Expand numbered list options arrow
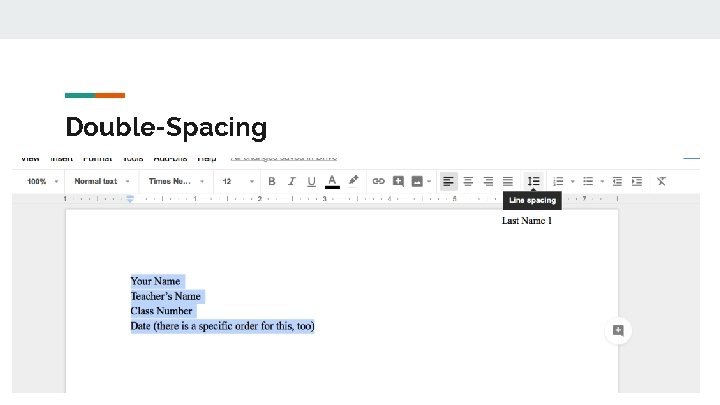 572,181
